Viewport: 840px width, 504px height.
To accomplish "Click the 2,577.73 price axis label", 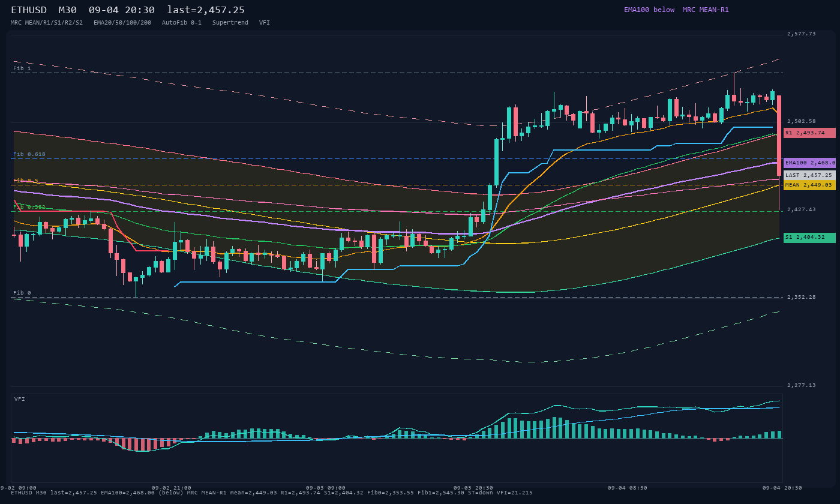I will click(x=802, y=34).
